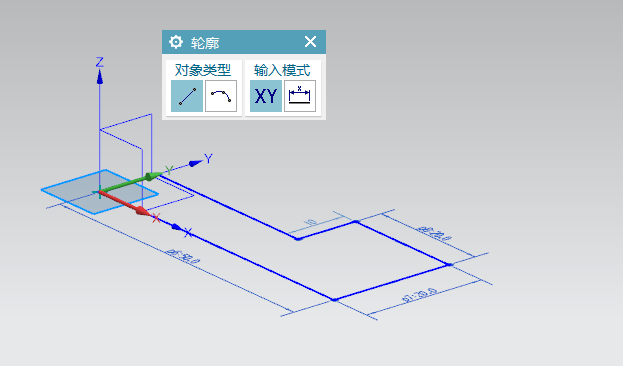
Task: Switch to XY coordinate input mode
Action: pyautogui.click(x=266, y=96)
